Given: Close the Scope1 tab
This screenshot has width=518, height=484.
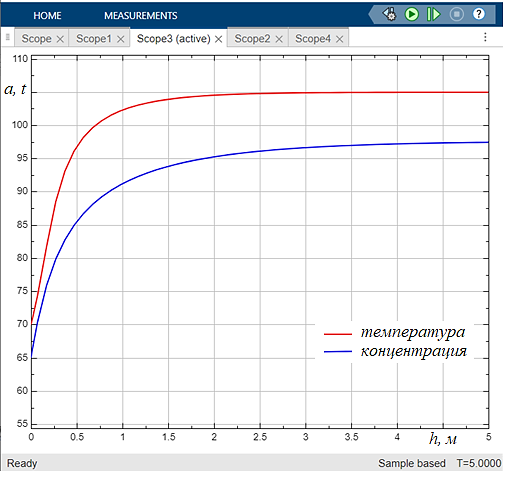Looking at the screenshot, I should click(120, 39).
